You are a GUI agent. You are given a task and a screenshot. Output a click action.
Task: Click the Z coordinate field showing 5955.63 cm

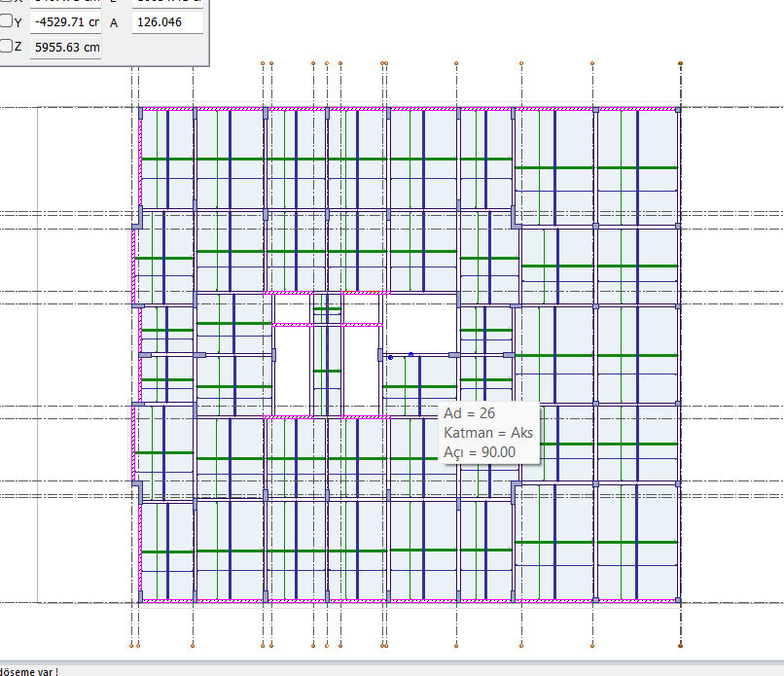[65, 47]
